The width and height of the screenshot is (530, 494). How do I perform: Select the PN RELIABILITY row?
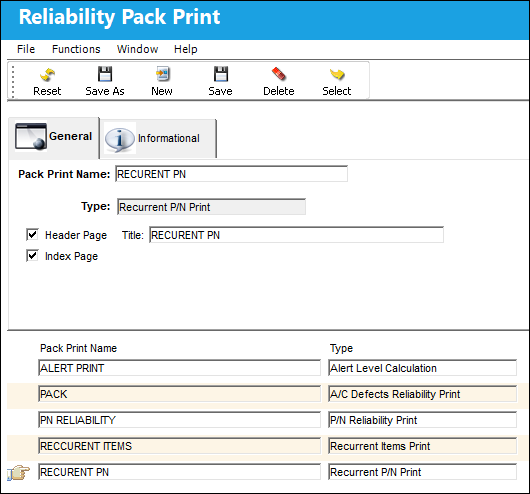tap(179, 420)
